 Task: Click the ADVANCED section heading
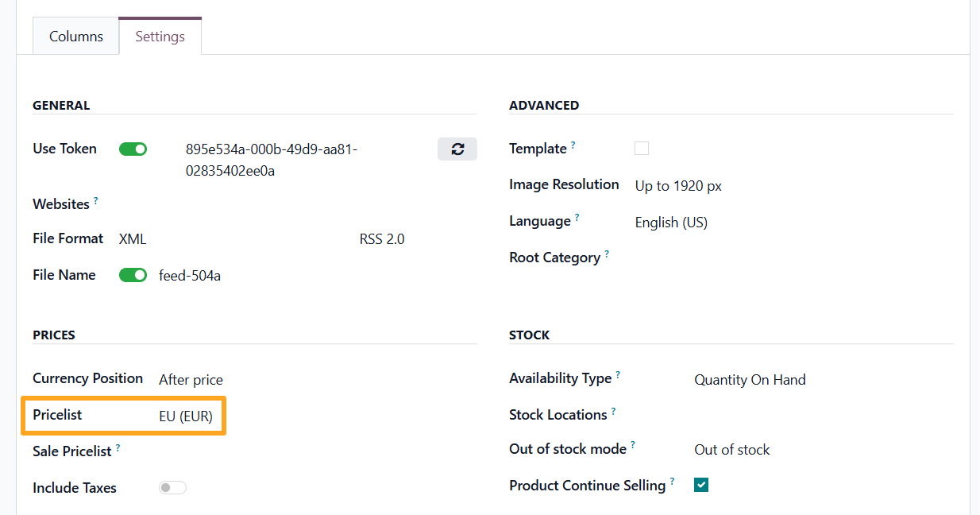(544, 105)
